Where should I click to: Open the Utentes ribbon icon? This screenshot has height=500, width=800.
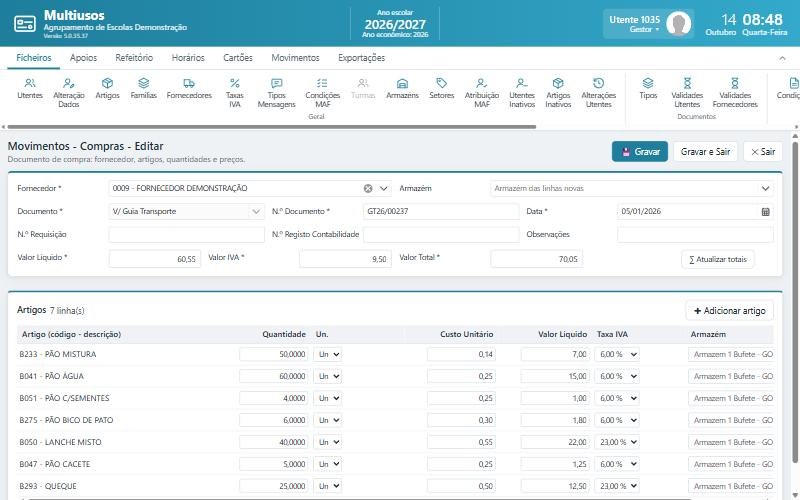30,89
